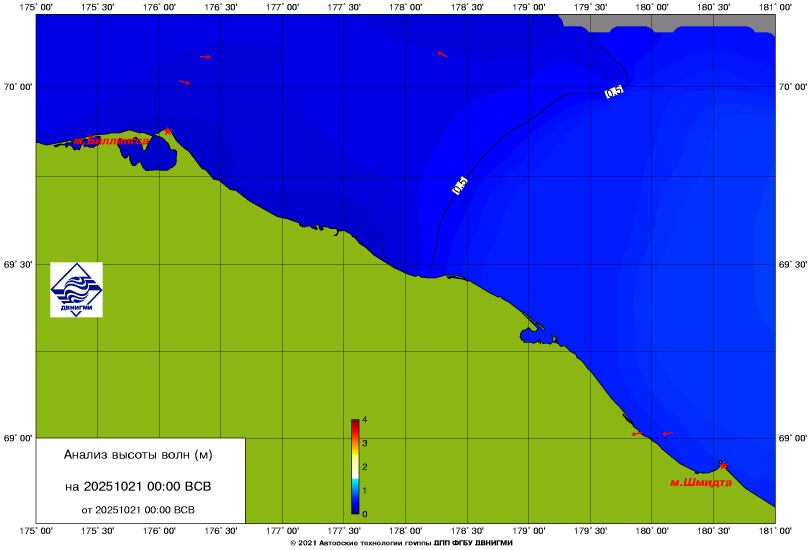
Task: Click the wave height color scale bar
Action: [355, 466]
